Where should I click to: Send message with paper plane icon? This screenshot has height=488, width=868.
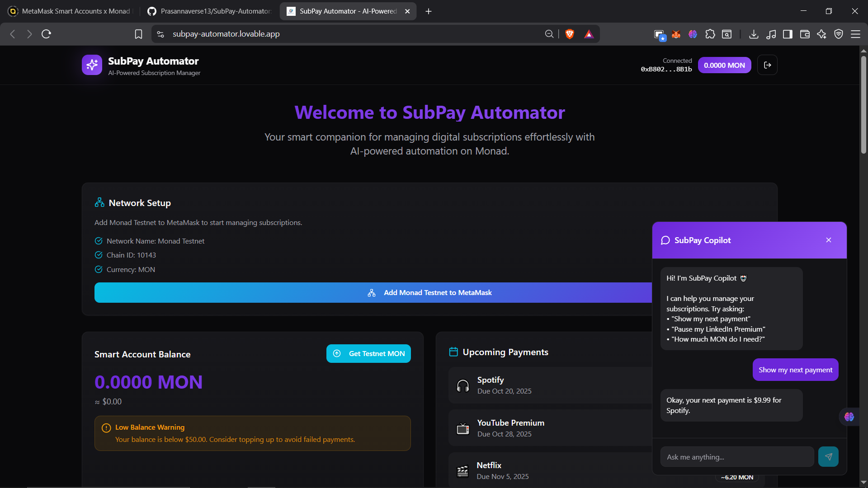[828, 457]
